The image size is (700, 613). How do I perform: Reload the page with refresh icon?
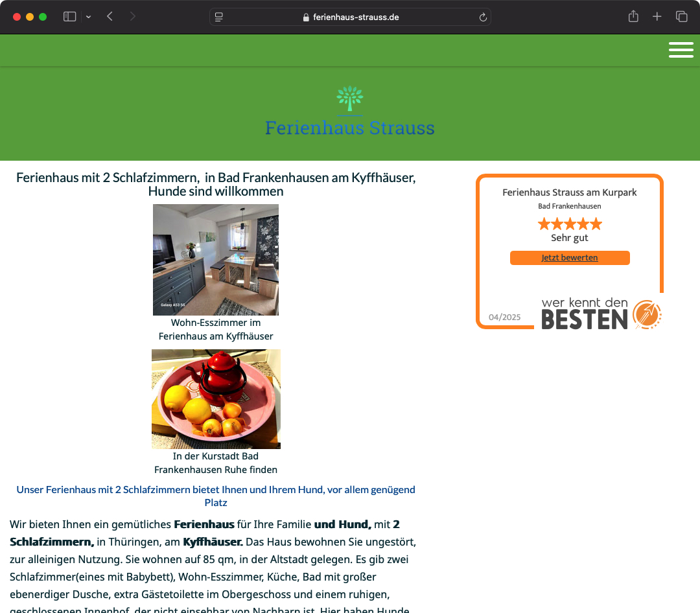(x=483, y=17)
